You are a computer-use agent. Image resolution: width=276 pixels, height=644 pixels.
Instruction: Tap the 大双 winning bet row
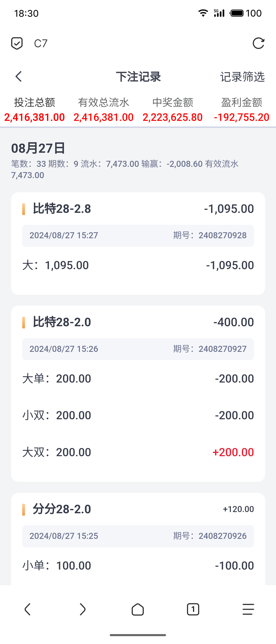click(x=138, y=452)
